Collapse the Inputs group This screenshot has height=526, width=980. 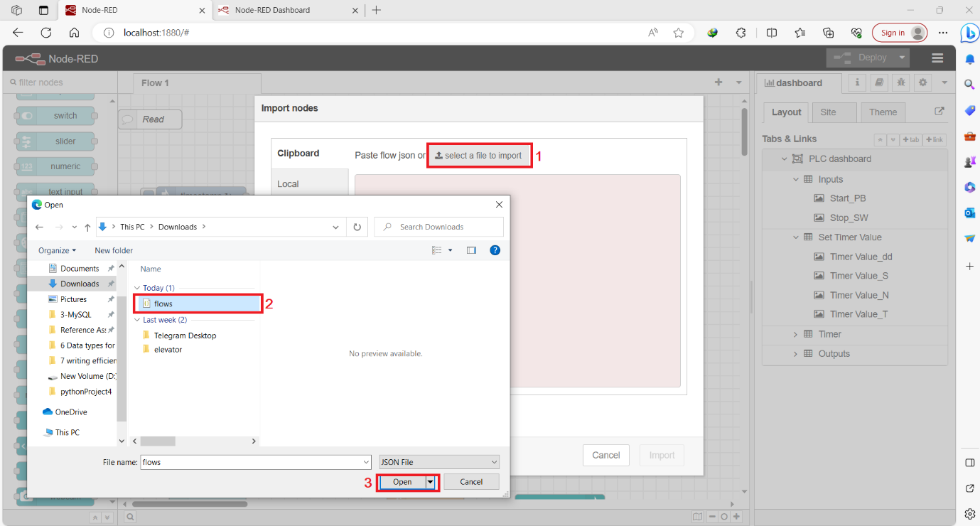pos(796,180)
